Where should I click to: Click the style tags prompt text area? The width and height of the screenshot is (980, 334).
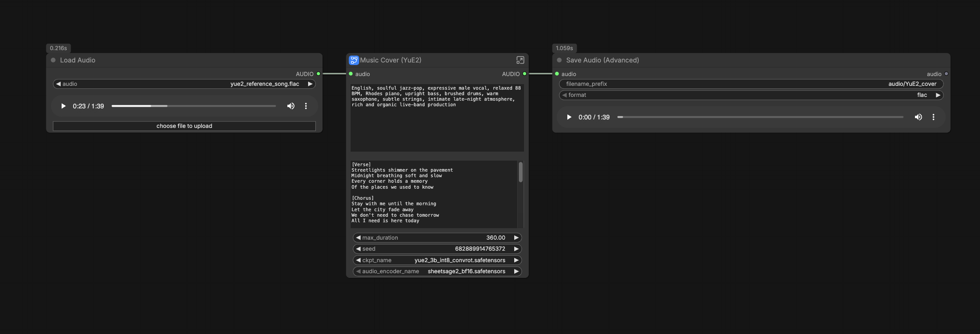click(x=437, y=118)
